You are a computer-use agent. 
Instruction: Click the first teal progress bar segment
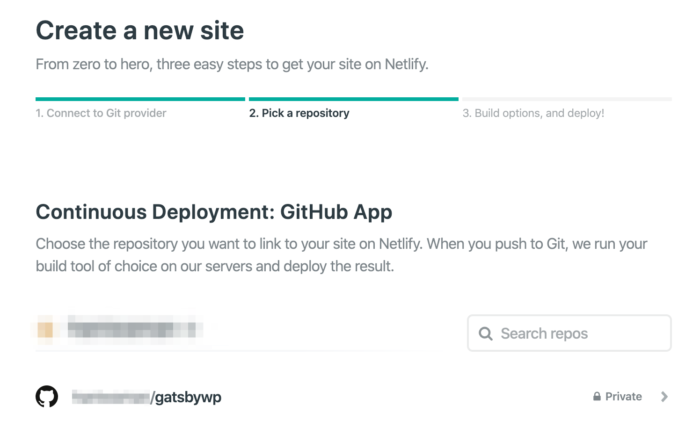tap(140, 99)
